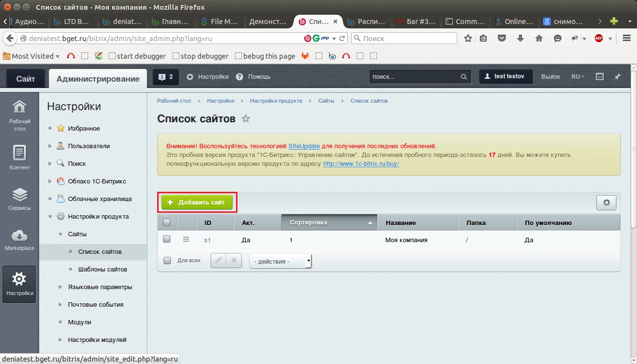
Task: Open the Рабочий стол sidebar icon
Action: (x=20, y=115)
